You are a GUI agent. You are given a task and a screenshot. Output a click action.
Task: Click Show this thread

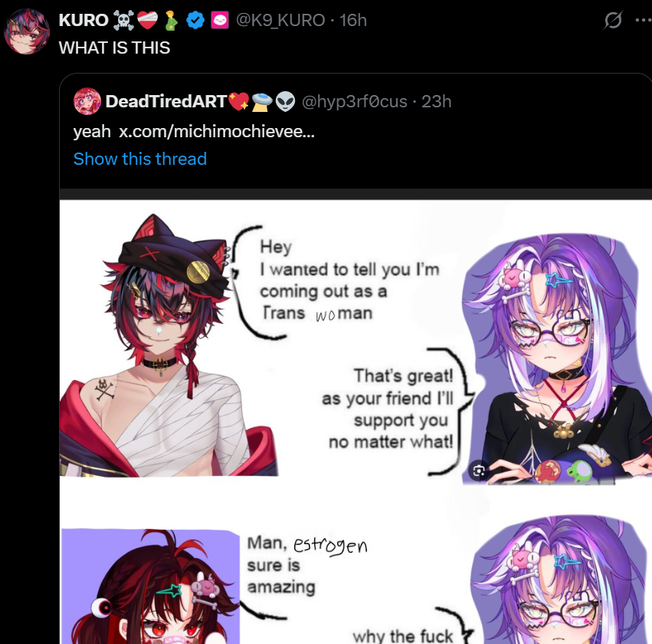pos(139,159)
